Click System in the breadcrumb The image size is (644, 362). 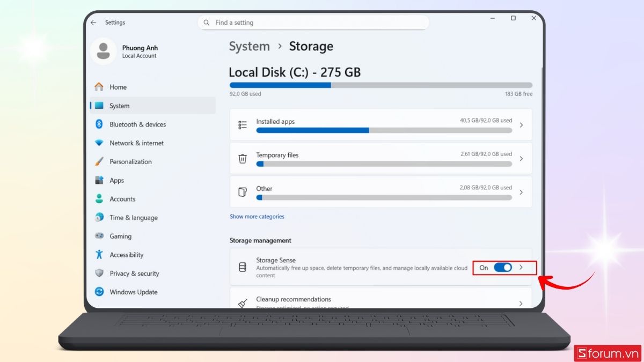(249, 47)
